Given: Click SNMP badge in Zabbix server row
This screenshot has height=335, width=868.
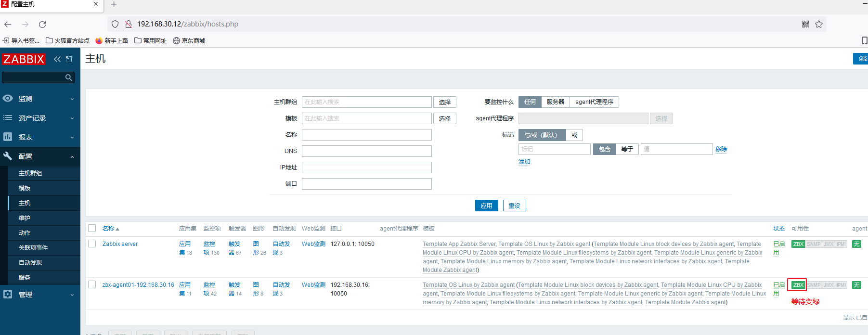Looking at the screenshot, I should click(814, 244).
